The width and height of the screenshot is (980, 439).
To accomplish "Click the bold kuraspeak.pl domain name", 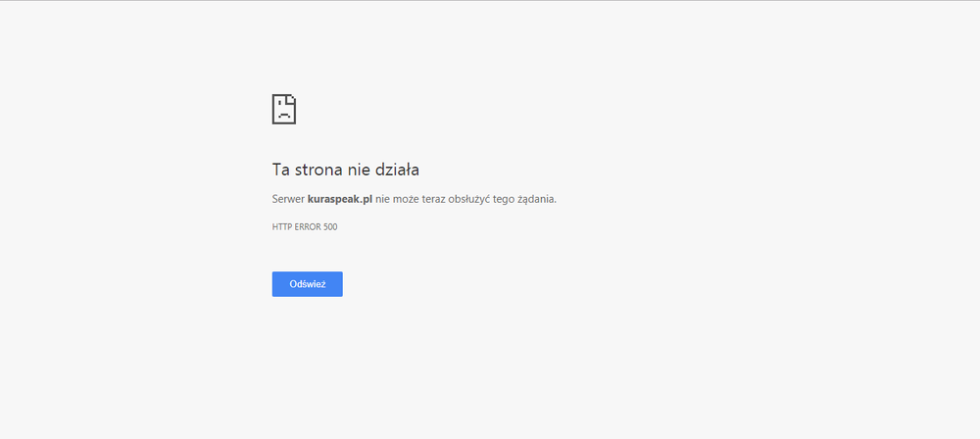I will tap(340, 199).
